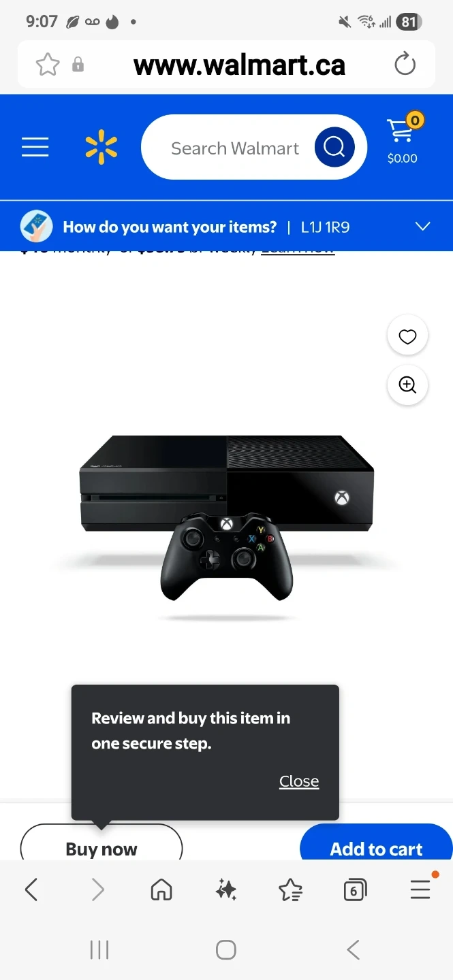Close the 'Review and buy' tooltip
Image resolution: width=453 pixels, height=980 pixels.
tap(299, 781)
